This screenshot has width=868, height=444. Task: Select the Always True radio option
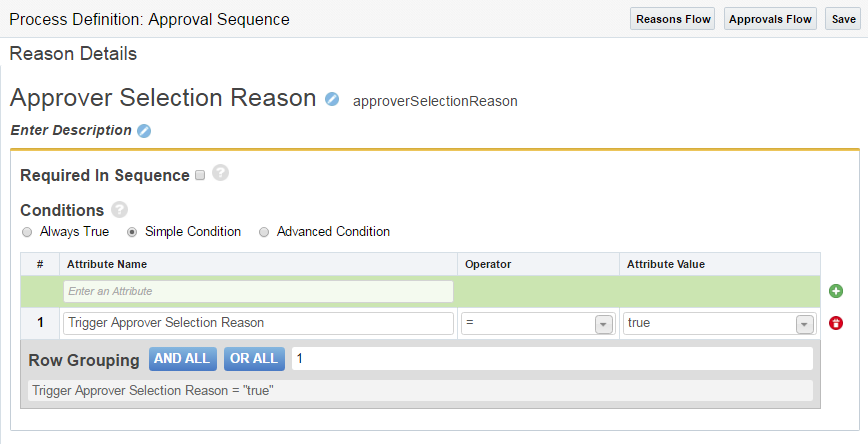[27, 232]
